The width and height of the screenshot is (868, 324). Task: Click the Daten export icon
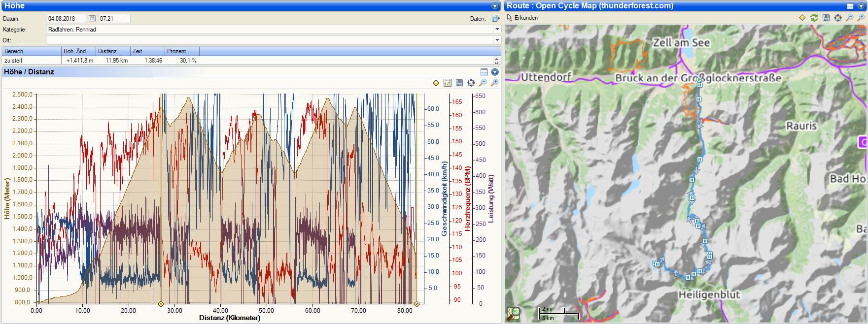[495, 19]
